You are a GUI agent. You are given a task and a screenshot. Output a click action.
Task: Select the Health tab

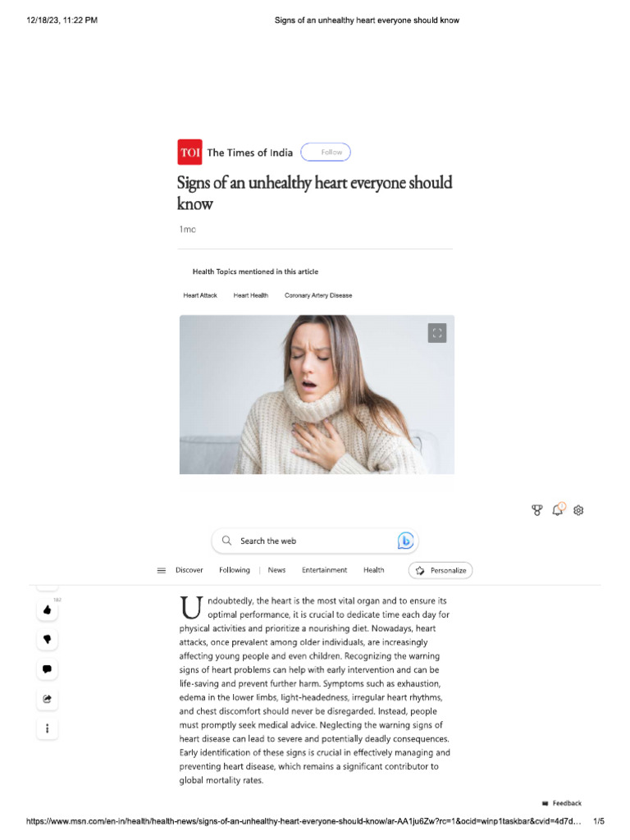pos(373,570)
